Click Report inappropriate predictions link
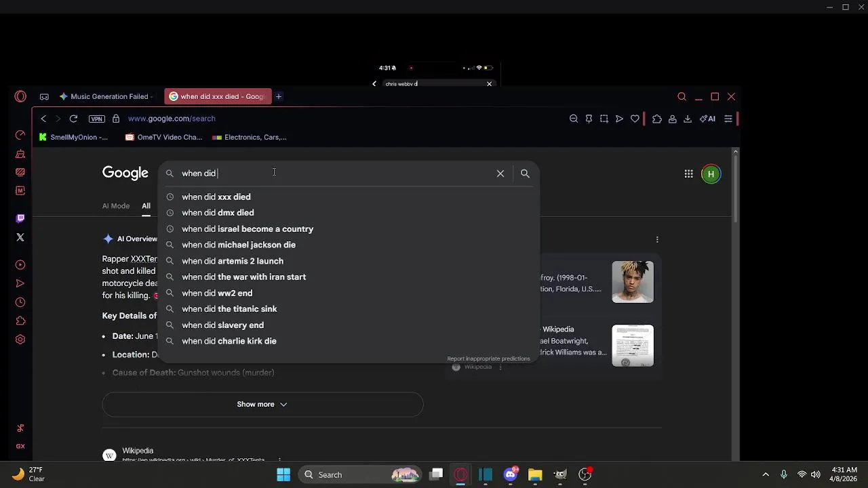The height and width of the screenshot is (488, 868). [x=488, y=359]
